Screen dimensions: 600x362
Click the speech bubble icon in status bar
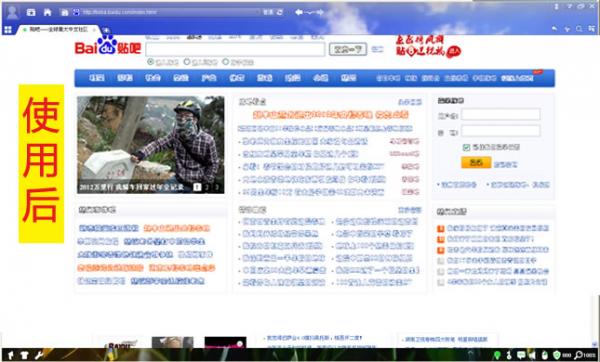click(521, 355)
